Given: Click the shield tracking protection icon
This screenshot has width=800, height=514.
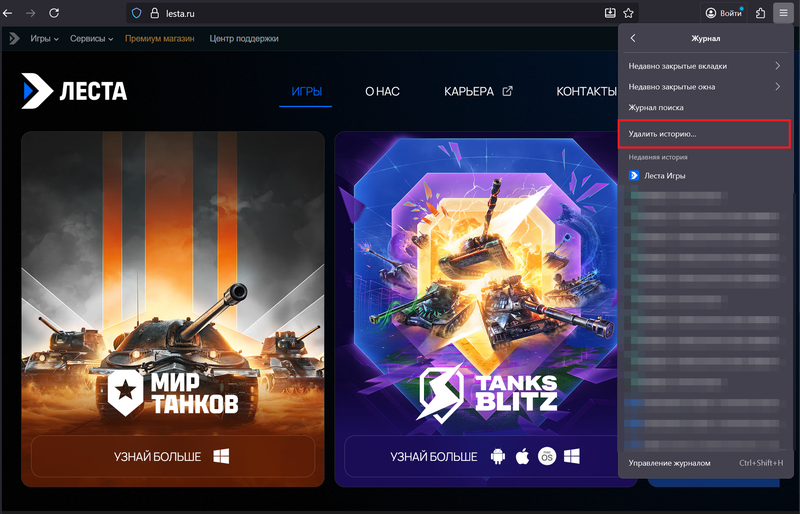Looking at the screenshot, I should pos(136,13).
